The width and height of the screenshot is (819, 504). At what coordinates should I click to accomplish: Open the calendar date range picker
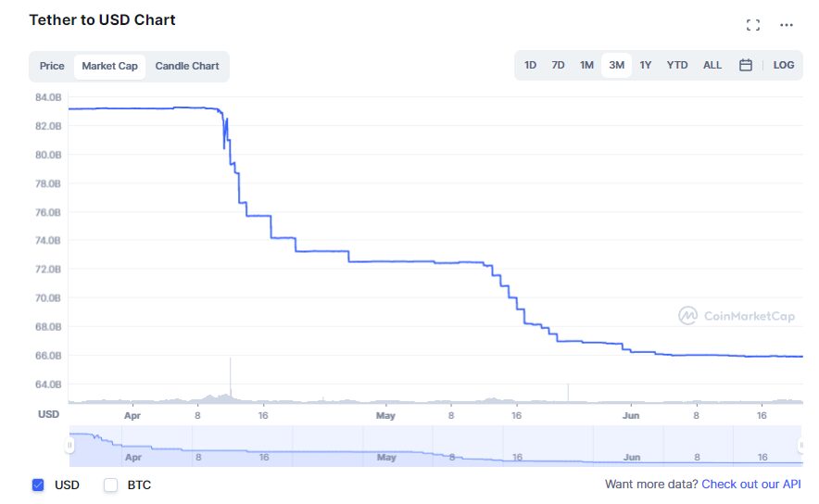coord(746,65)
